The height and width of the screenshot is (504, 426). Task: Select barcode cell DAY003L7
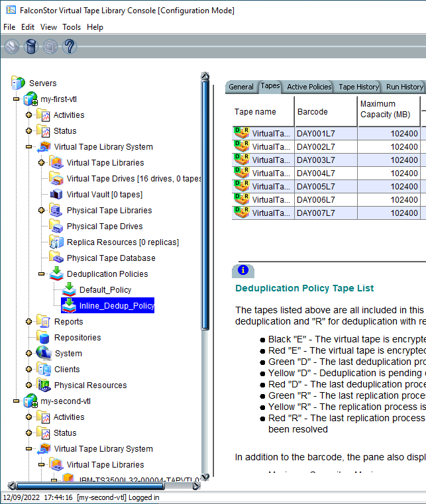pyautogui.click(x=326, y=160)
